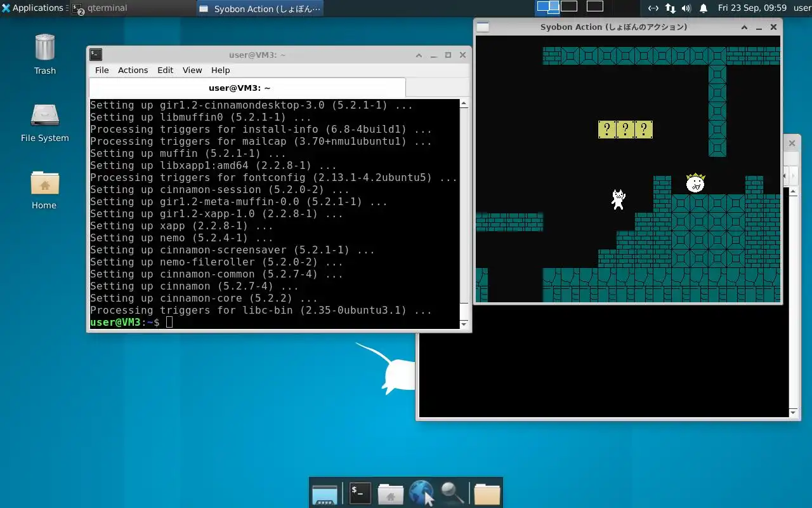Open the Actions menu in qterminal

coord(133,70)
